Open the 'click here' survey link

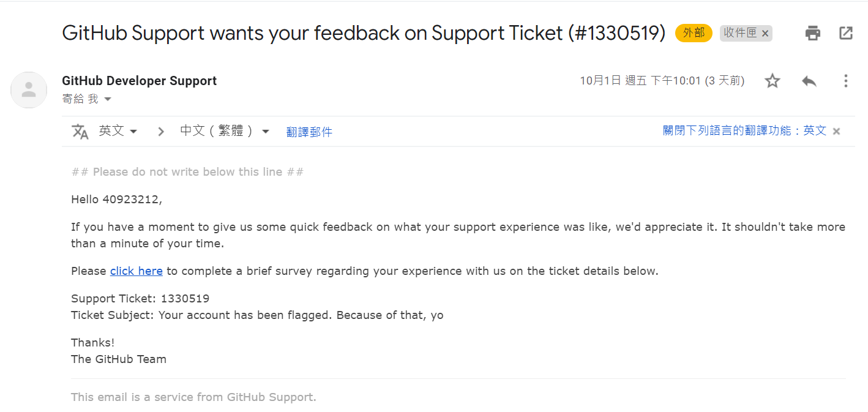(137, 271)
